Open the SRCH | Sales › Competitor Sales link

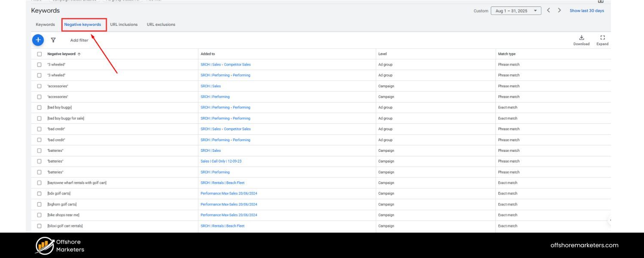[226, 64]
